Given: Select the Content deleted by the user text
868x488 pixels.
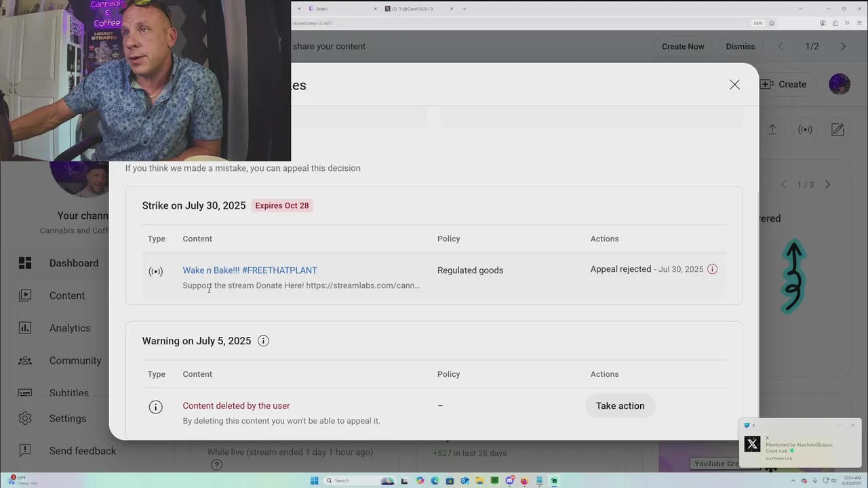Looking at the screenshot, I should coord(236,405).
